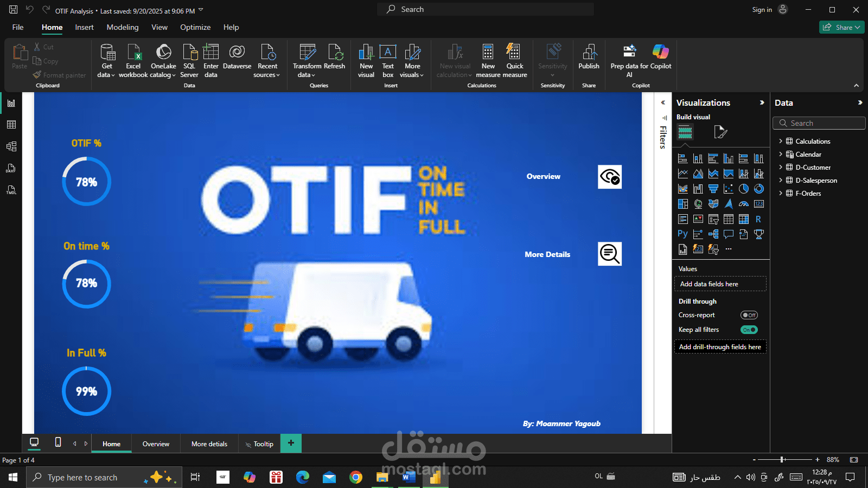
Task: Click the title bar Search field
Action: 486,9
